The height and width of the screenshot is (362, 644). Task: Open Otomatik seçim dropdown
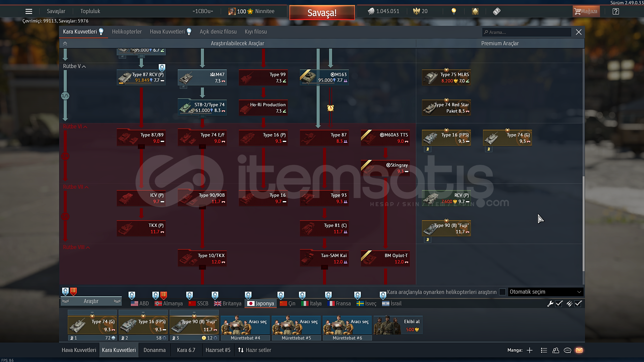(546, 292)
